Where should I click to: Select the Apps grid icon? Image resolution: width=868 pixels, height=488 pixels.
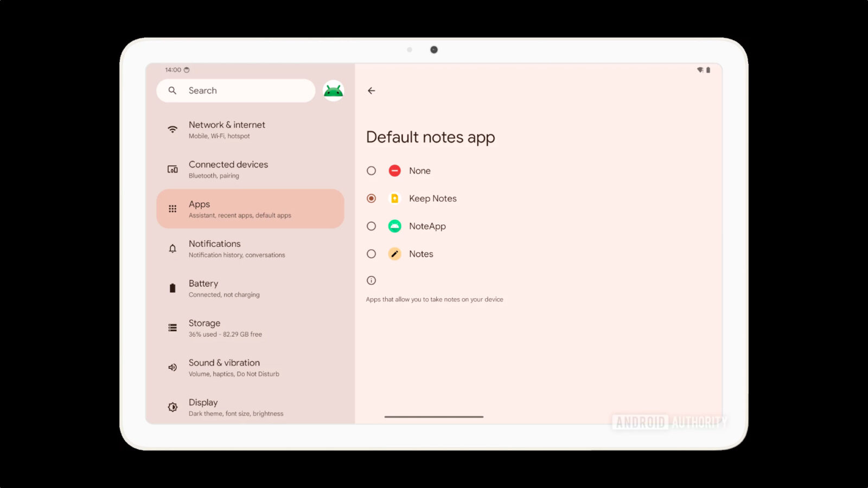[172, 208]
